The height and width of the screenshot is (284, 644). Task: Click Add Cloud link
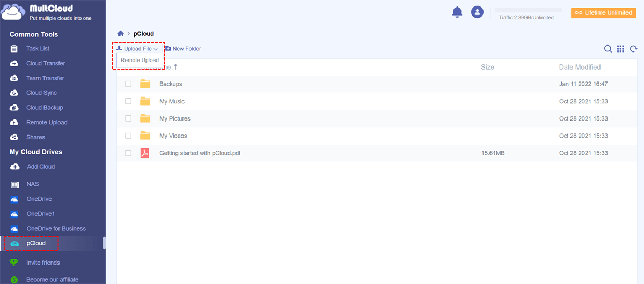[x=41, y=167]
